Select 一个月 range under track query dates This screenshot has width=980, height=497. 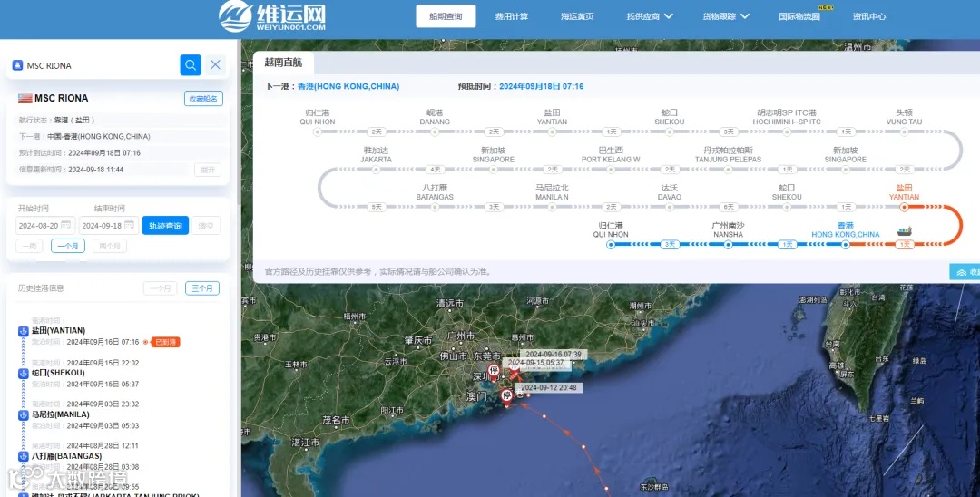[68, 246]
